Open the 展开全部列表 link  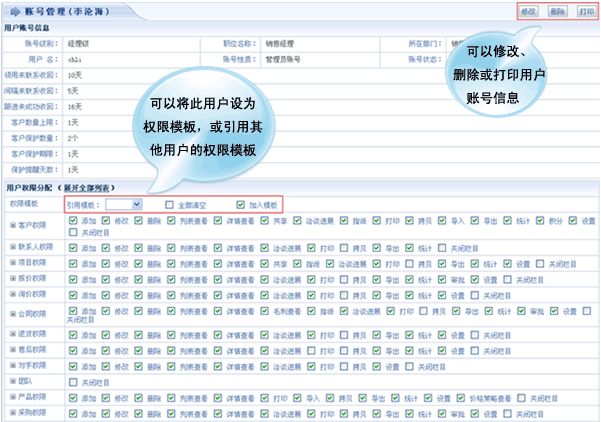coord(86,188)
